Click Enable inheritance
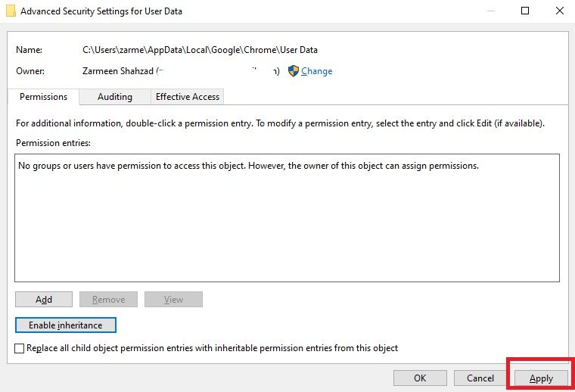The height and width of the screenshot is (392, 575). [65, 325]
